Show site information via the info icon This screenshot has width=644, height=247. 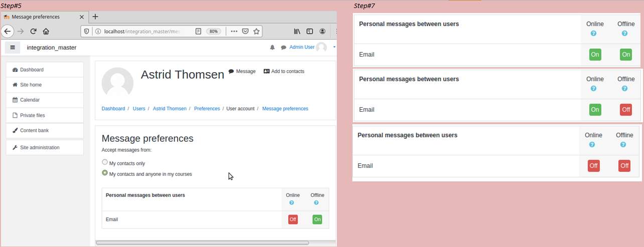point(98,31)
